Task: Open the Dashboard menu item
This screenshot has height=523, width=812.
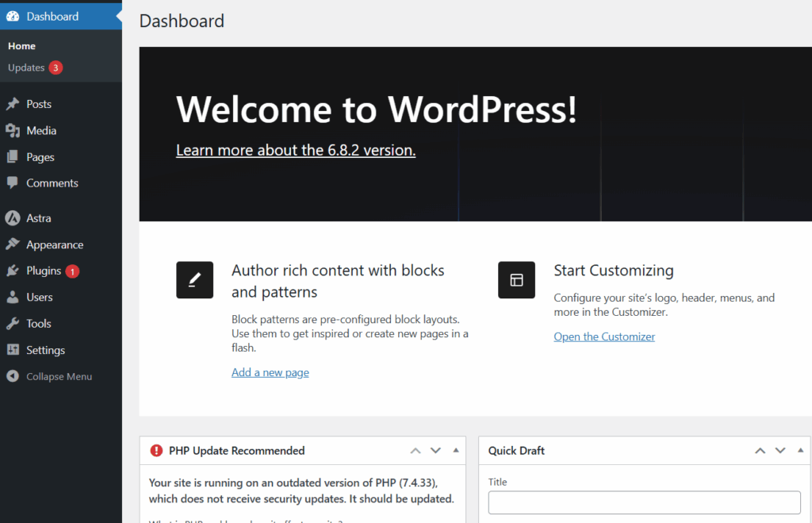Action: (x=61, y=16)
